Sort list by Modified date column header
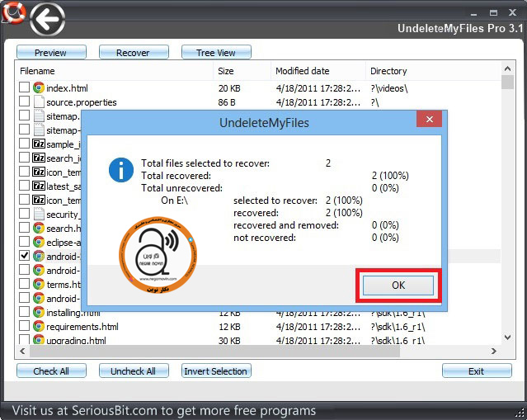 tap(318, 71)
